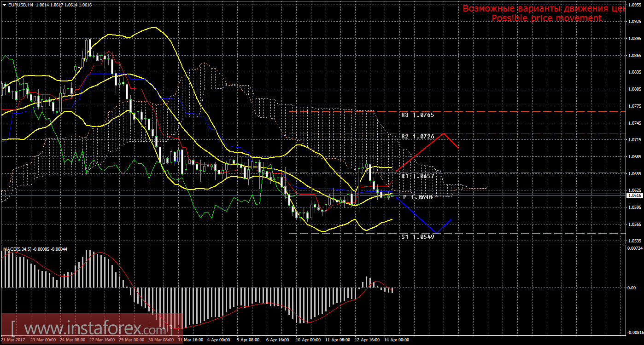Click the 6 Apr 16:00 time label

click(x=277, y=340)
